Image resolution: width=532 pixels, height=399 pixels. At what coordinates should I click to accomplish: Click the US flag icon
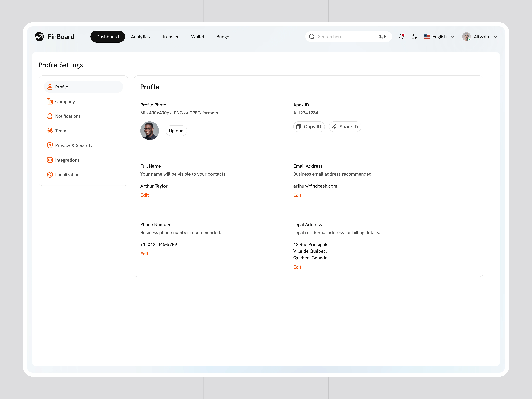427,37
